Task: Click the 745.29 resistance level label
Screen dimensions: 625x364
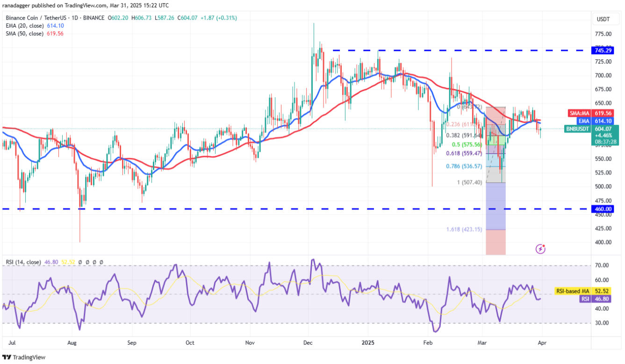Action: 601,50
